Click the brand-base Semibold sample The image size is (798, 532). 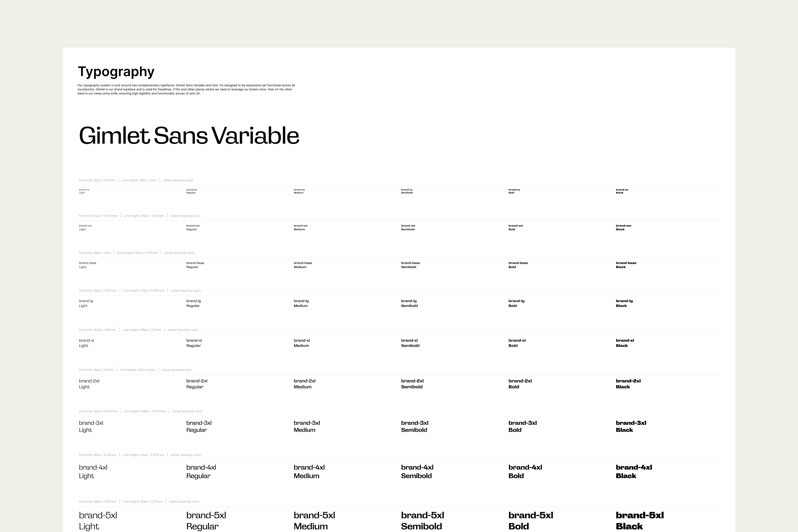click(410, 265)
